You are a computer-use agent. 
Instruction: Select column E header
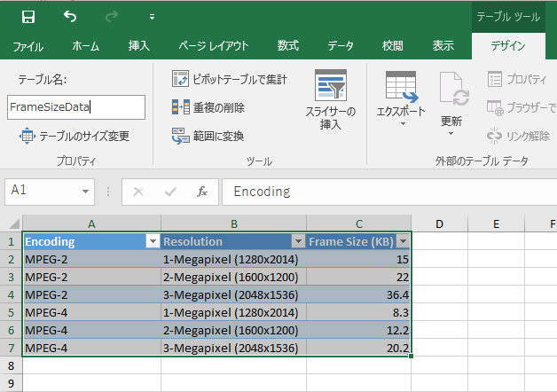(x=497, y=223)
